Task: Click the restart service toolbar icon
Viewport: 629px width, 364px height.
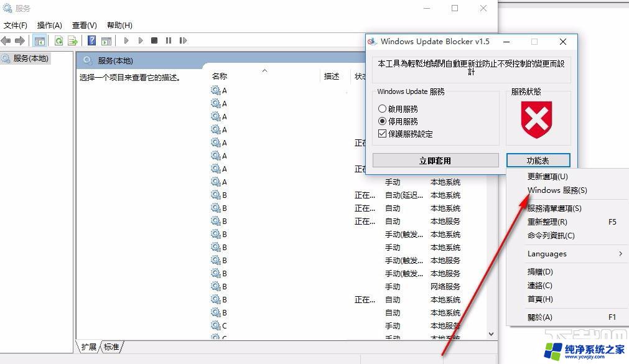Action: pos(183,40)
